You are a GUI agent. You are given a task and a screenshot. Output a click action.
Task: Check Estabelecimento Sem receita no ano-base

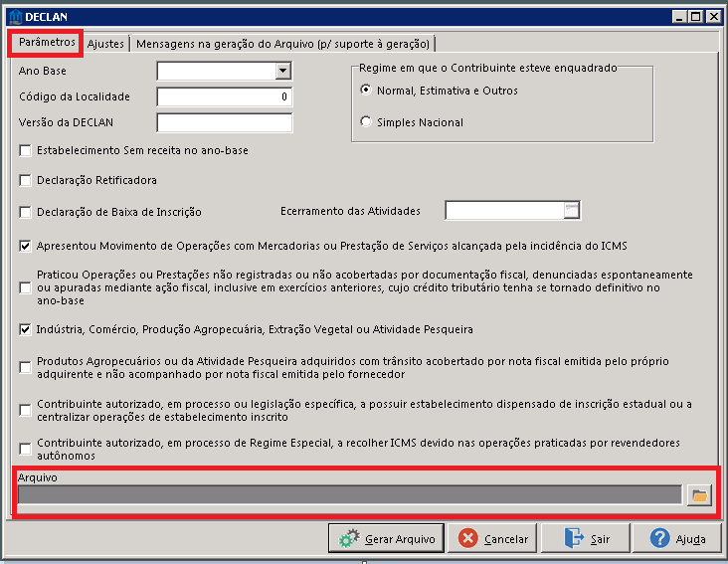(25, 150)
